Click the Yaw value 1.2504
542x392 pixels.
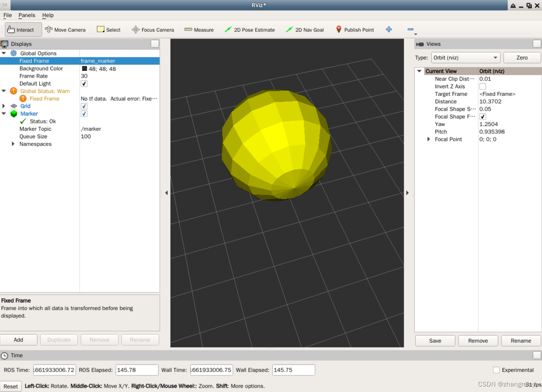pos(488,124)
